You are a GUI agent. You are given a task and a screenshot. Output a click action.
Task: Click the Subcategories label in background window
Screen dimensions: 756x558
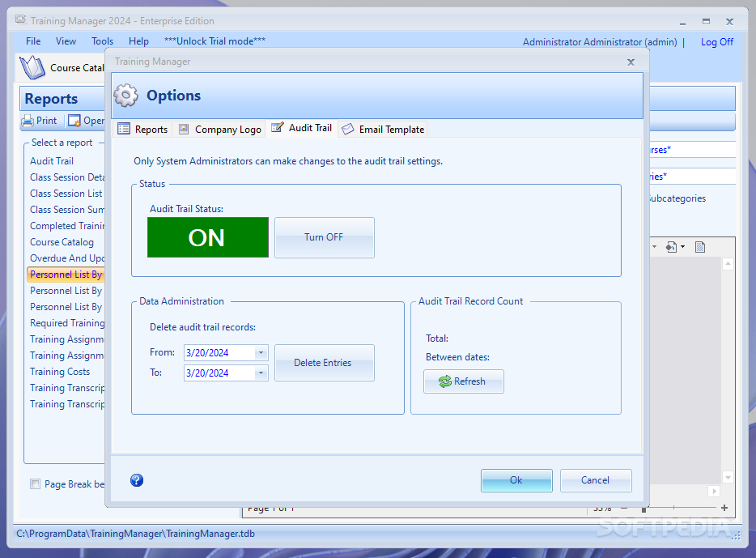(677, 198)
